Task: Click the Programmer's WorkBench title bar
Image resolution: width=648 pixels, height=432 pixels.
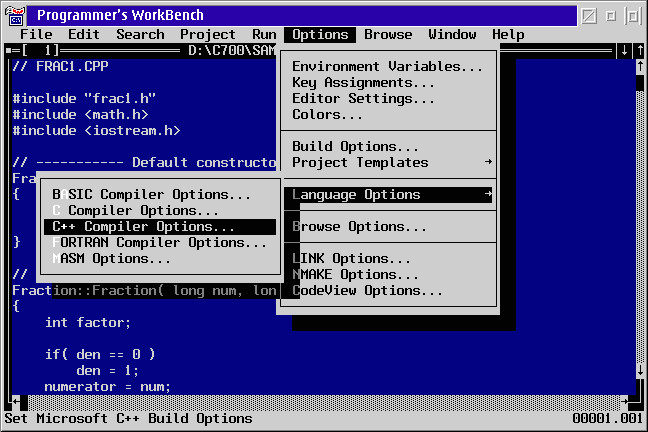Action: pos(302,16)
